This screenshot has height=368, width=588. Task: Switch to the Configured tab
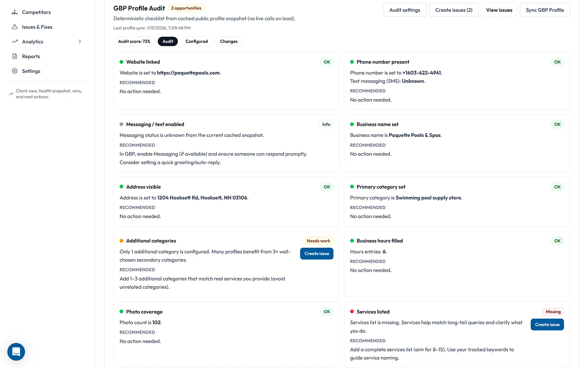[x=196, y=41]
